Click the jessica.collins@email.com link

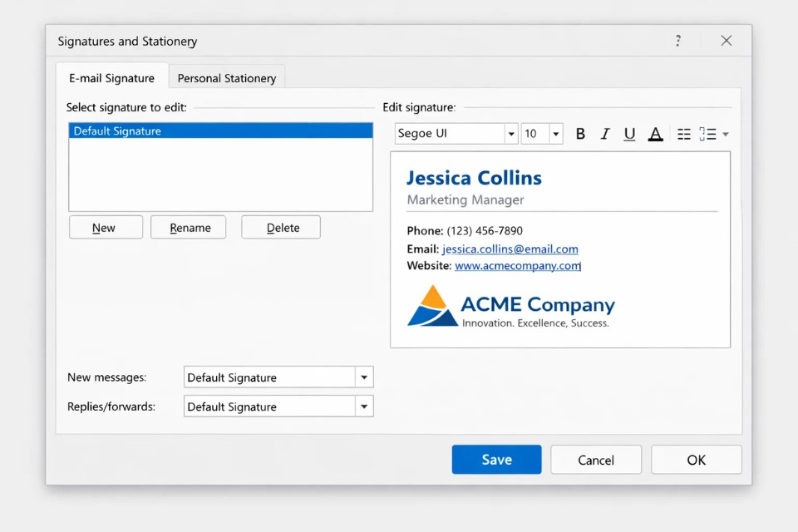pyautogui.click(x=510, y=249)
